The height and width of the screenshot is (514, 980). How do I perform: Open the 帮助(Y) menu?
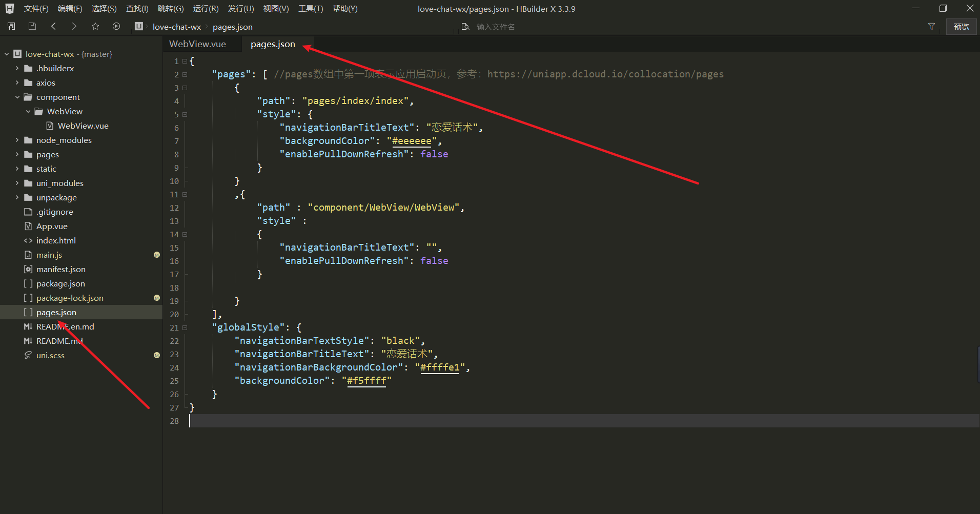345,9
